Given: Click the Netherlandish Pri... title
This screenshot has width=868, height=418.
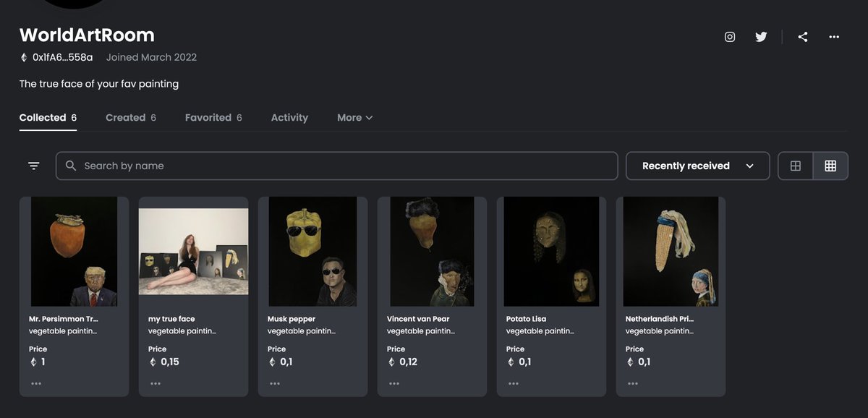Looking at the screenshot, I should pyautogui.click(x=660, y=319).
